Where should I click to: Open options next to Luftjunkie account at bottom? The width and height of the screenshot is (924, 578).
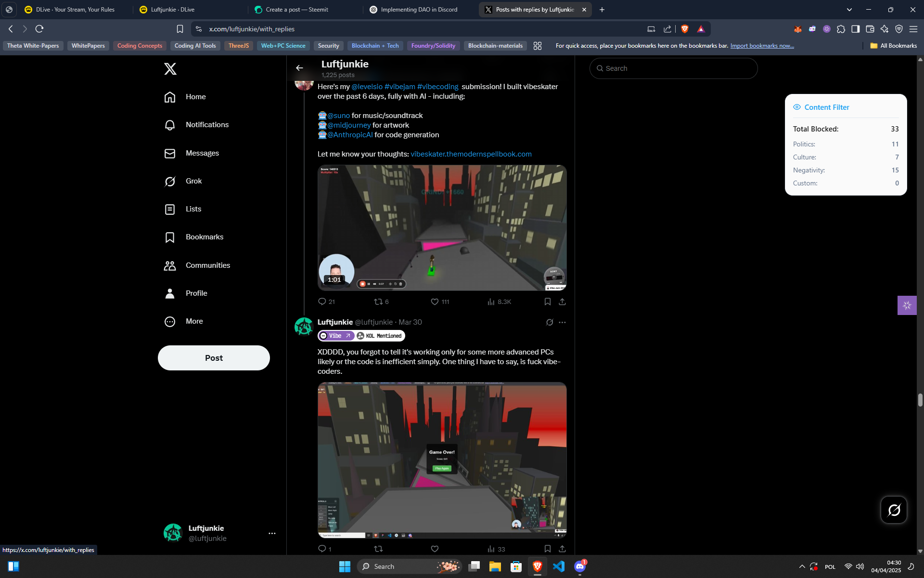pos(272,533)
